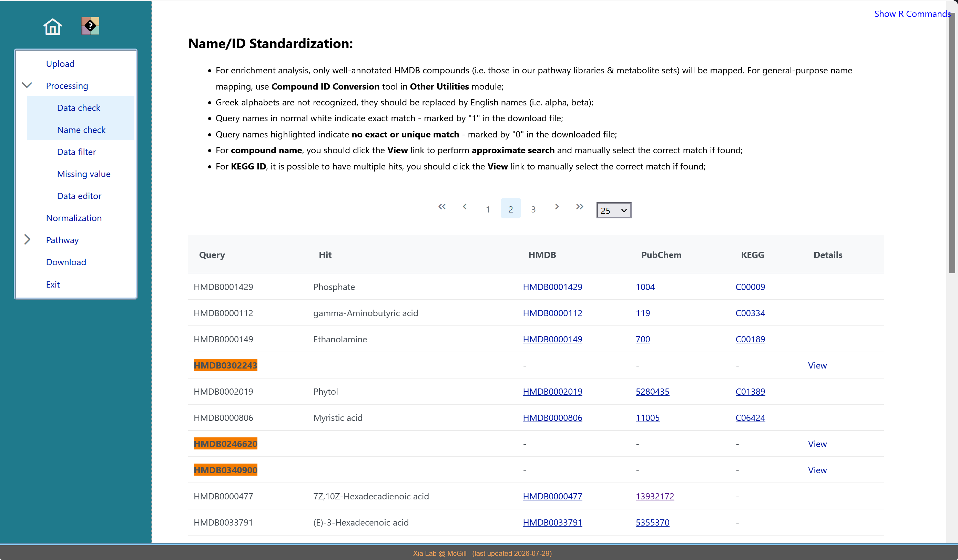Switch to results page 1
958x560 pixels.
tap(488, 209)
